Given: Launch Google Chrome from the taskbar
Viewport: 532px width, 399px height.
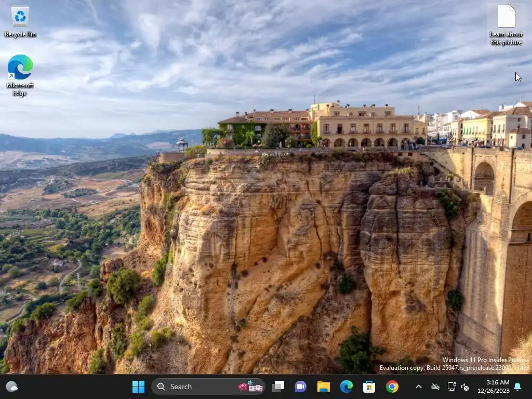Looking at the screenshot, I should pos(392,387).
